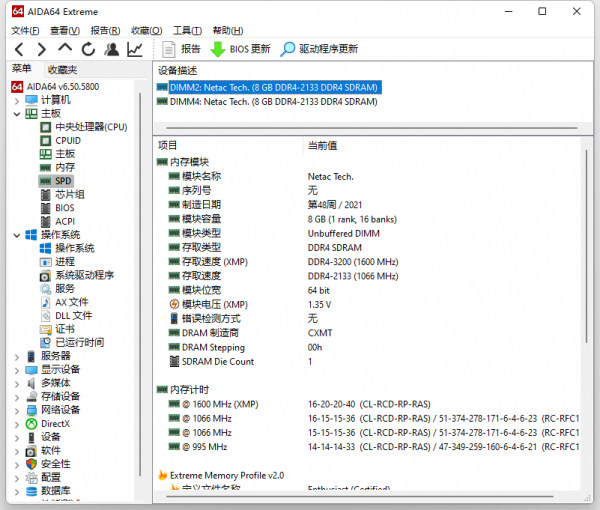
Task: Start BIOS 更新 with green arrow
Action: tap(240, 49)
